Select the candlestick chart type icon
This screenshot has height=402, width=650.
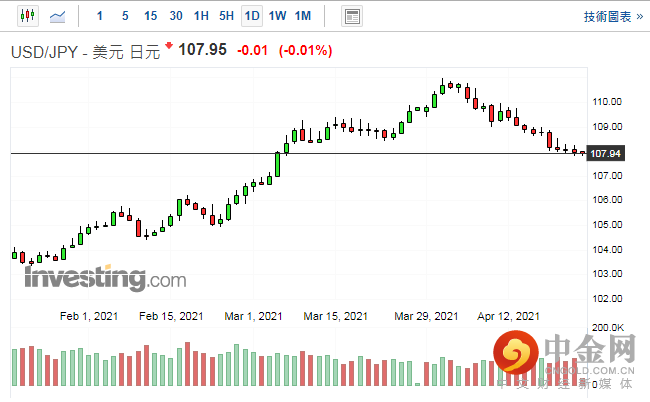pyautogui.click(x=28, y=16)
